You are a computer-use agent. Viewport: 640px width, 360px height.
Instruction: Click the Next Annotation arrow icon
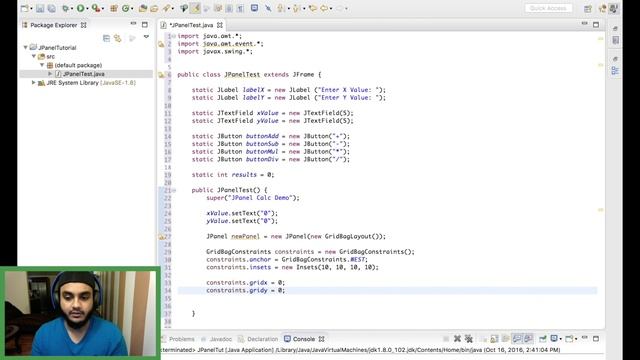coord(281,8)
